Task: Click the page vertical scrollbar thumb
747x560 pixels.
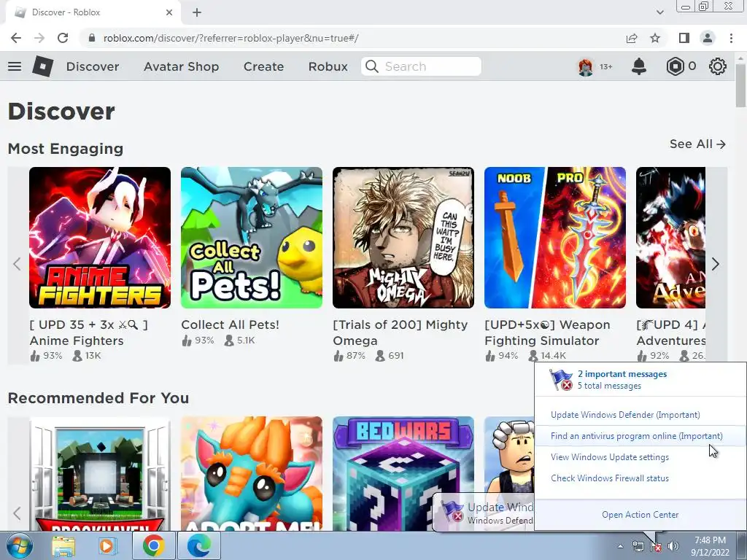Action: tap(740, 85)
